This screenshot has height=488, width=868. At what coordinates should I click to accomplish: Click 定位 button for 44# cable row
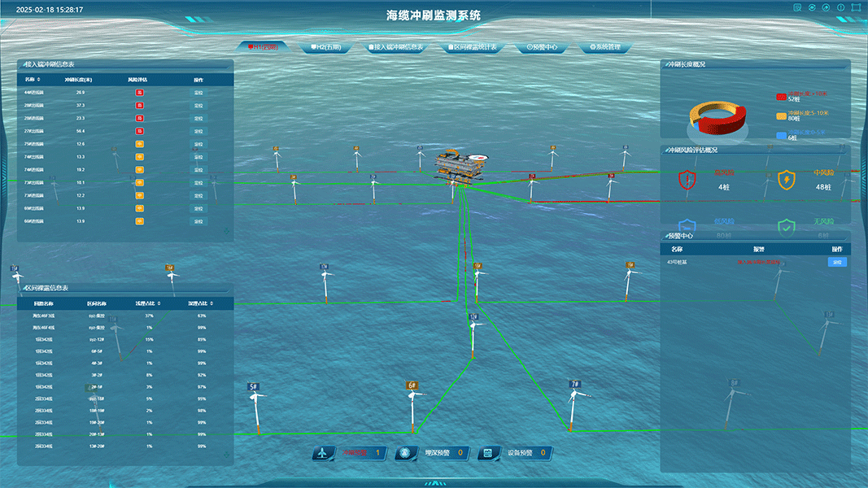198,93
